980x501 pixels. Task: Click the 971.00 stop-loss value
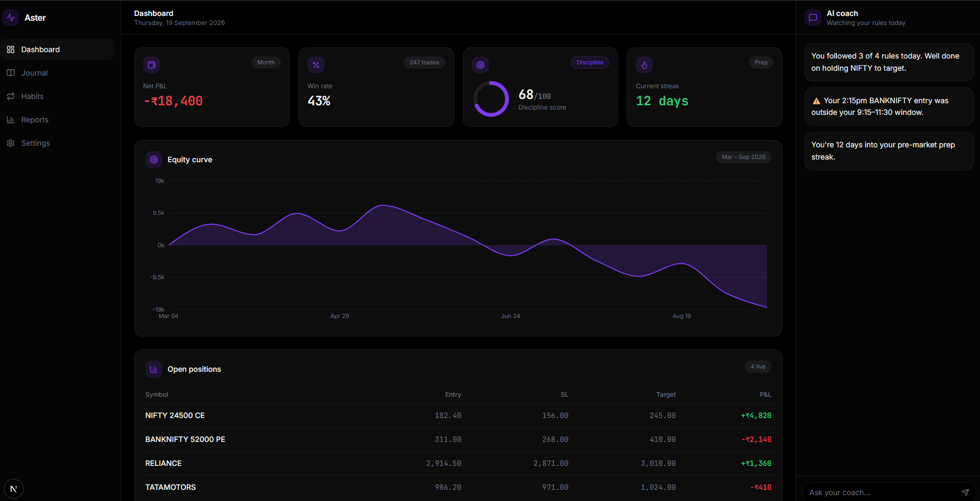(x=555, y=487)
